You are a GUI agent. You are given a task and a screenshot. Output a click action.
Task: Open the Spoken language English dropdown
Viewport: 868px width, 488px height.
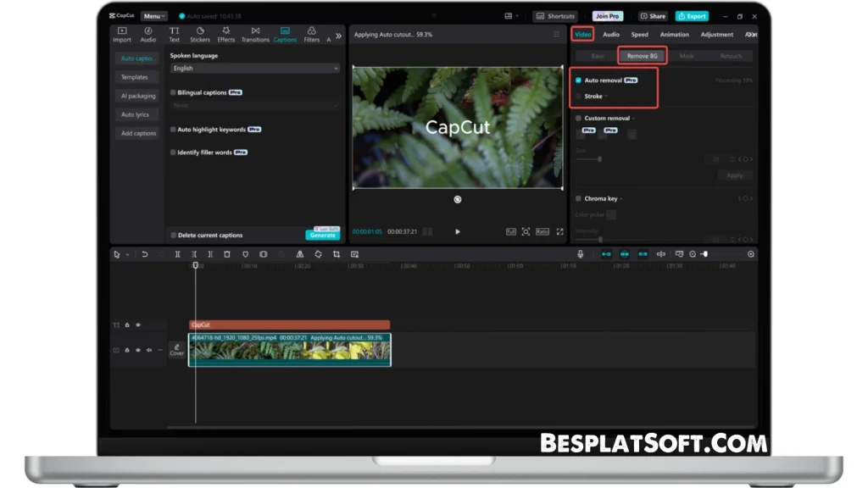[x=255, y=68]
